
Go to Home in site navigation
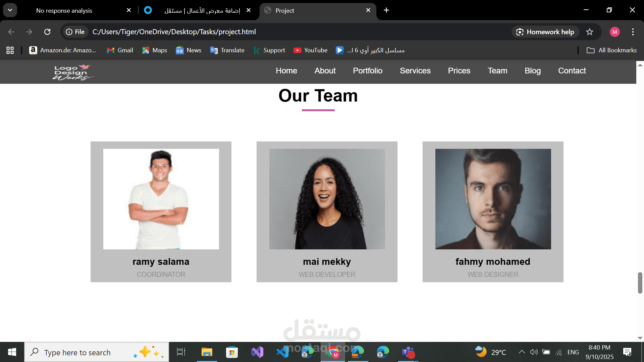[286, 71]
